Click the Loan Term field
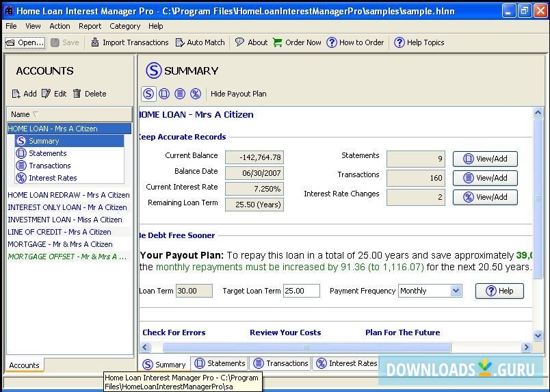Screen dimensions: 550x392 click(x=194, y=291)
